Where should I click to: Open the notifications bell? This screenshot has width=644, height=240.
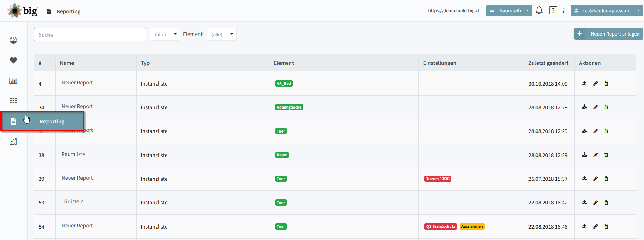539,10
